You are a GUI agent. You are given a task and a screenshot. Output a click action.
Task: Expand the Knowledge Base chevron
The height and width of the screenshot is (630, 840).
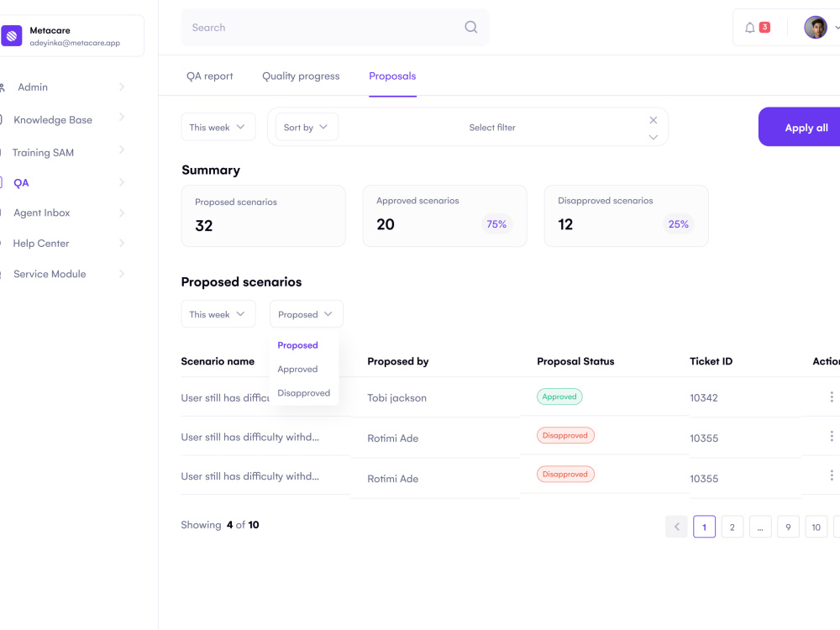point(122,117)
